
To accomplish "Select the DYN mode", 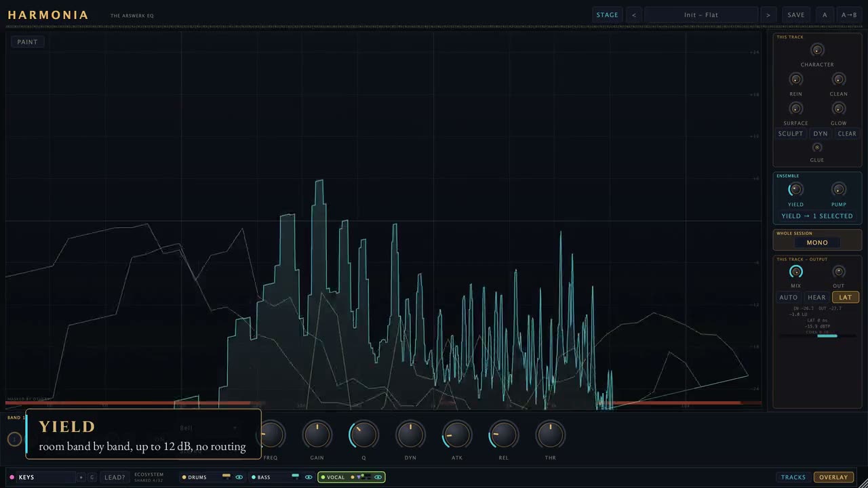I will [x=821, y=134].
